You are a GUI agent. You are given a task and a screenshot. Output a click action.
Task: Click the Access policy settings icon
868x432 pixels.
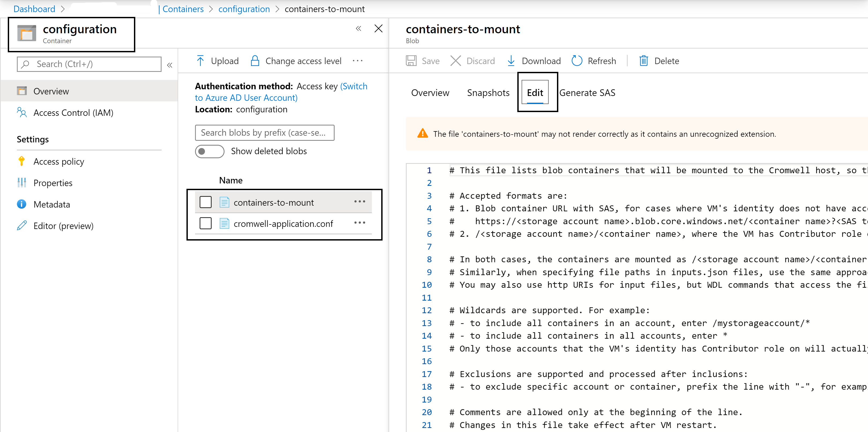pyautogui.click(x=21, y=162)
